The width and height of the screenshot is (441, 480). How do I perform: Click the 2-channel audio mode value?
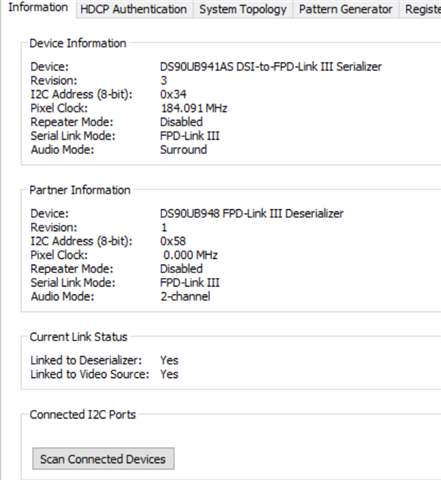tap(185, 296)
